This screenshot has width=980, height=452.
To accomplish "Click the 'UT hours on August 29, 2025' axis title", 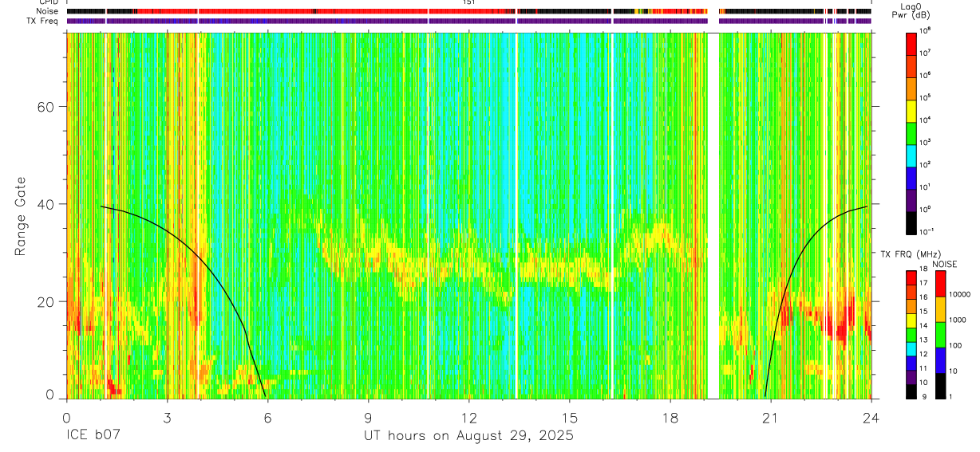I will point(468,436).
